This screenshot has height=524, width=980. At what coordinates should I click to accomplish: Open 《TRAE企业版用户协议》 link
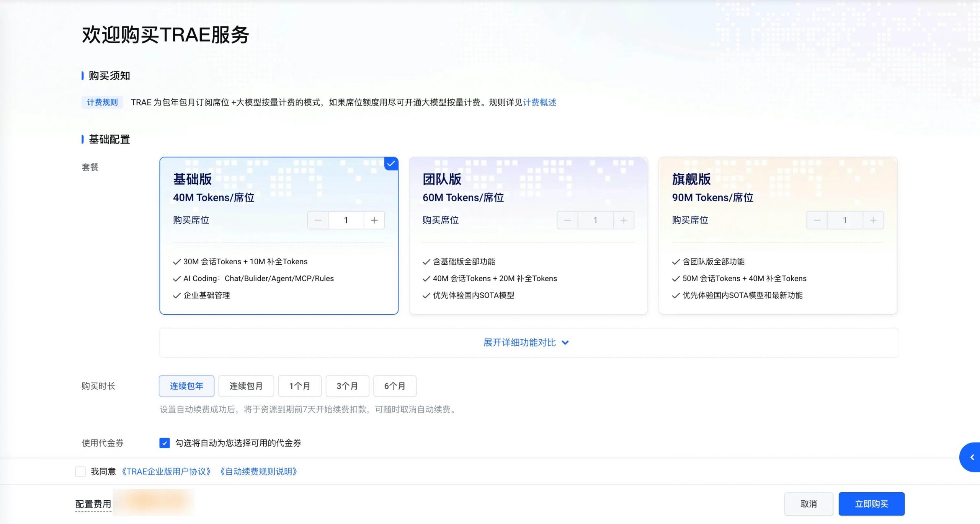166,472
